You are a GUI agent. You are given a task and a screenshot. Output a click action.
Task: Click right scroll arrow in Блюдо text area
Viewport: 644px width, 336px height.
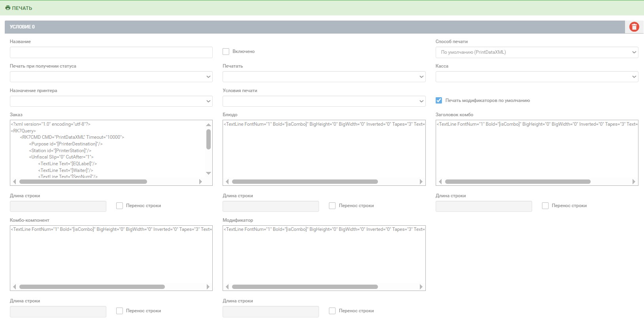[421, 182]
